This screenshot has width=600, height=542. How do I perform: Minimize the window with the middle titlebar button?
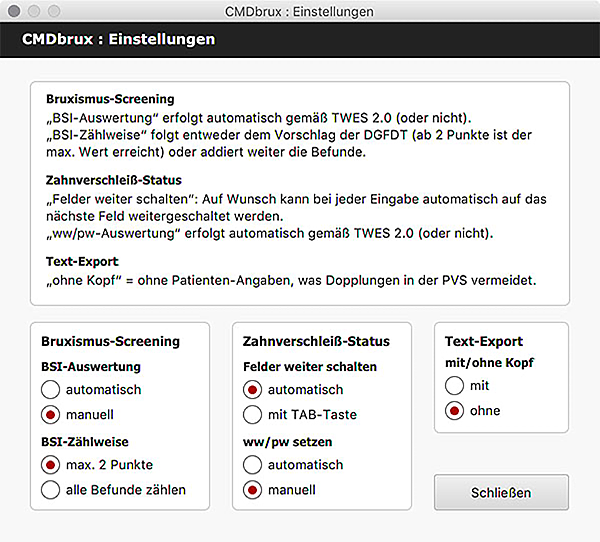pyautogui.click(x=34, y=11)
